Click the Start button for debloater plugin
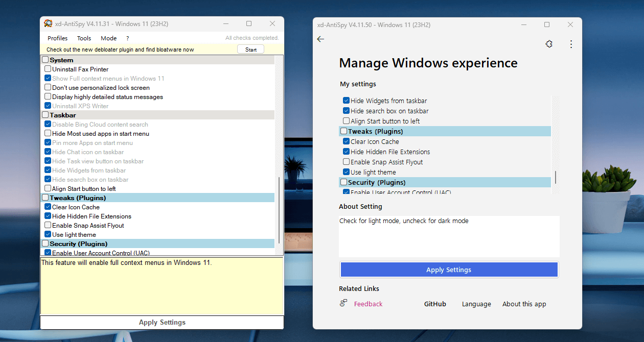Screen dimensions: 644x342 coord(251,50)
